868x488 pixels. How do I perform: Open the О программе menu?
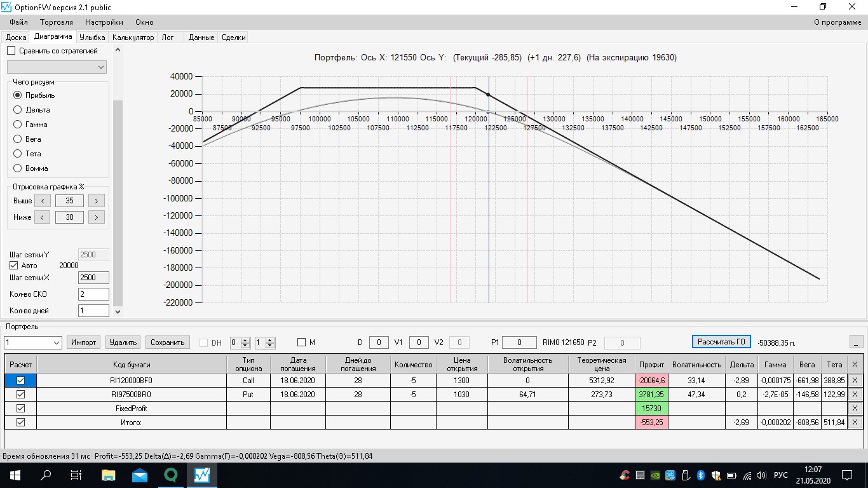click(837, 22)
